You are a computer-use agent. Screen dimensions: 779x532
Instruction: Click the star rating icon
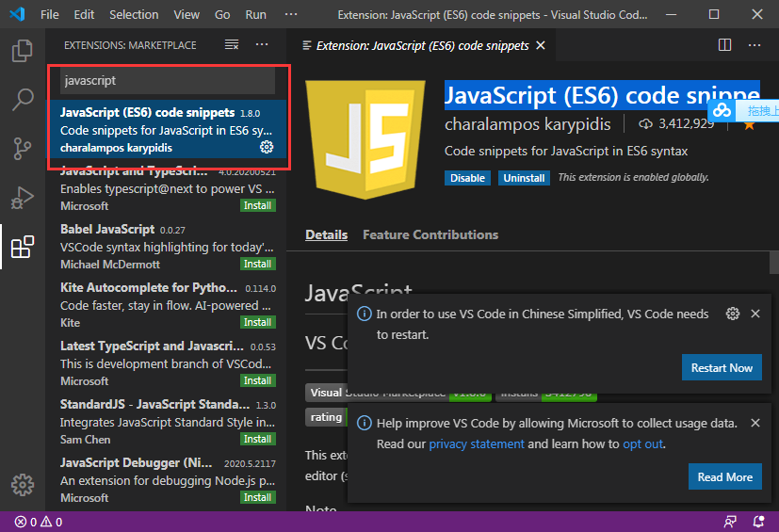(x=749, y=125)
